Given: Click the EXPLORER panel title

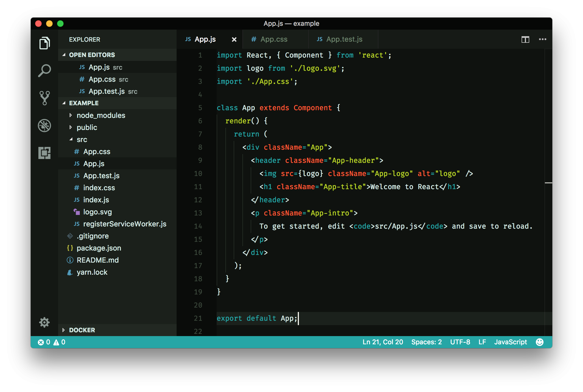Looking at the screenshot, I should tap(84, 39).
